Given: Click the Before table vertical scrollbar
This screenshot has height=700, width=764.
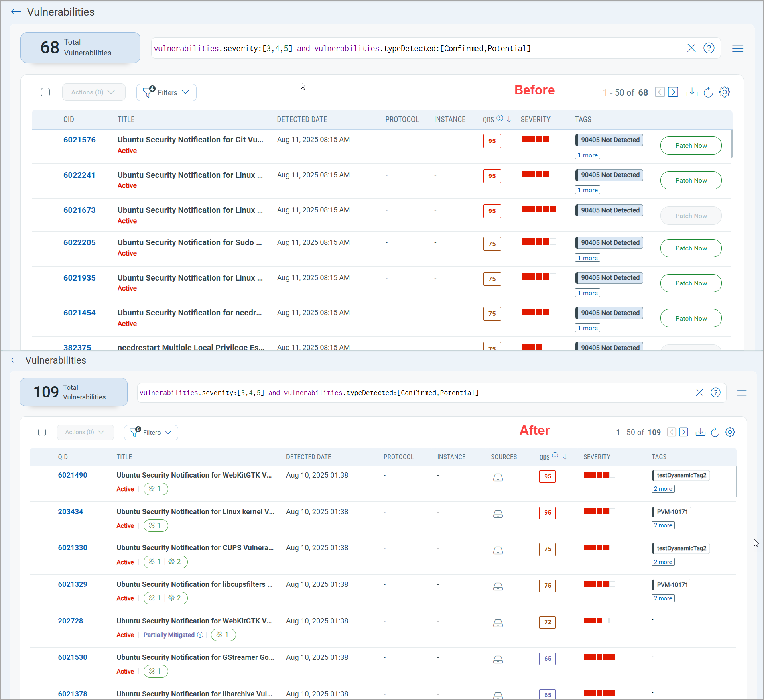Looking at the screenshot, I should [x=731, y=143].
